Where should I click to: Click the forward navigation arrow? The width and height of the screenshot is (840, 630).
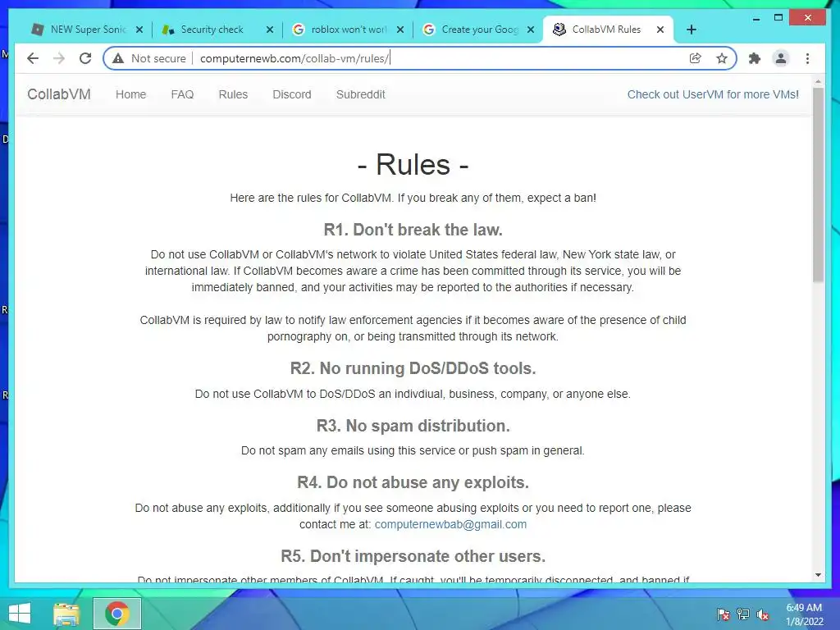(59, 58)
